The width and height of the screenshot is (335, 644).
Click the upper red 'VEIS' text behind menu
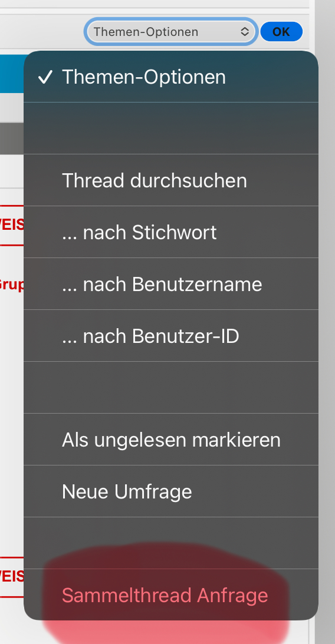pos(12,224)
